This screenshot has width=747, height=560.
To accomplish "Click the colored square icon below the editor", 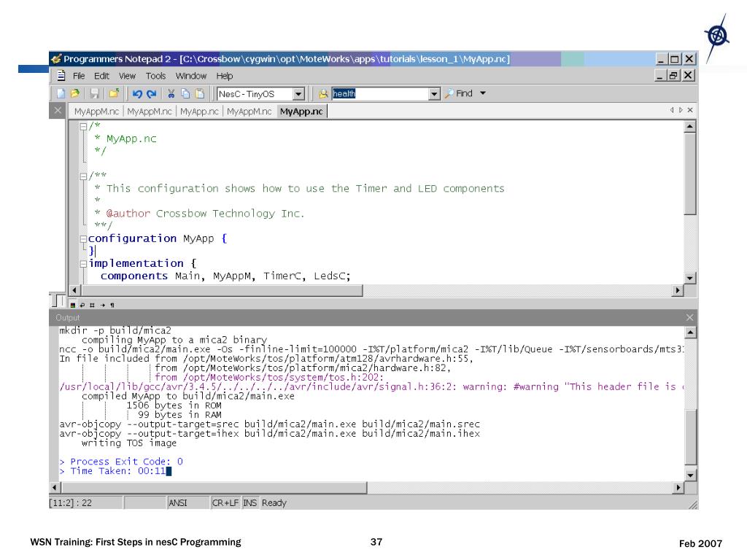I will (x=72, y=306).
